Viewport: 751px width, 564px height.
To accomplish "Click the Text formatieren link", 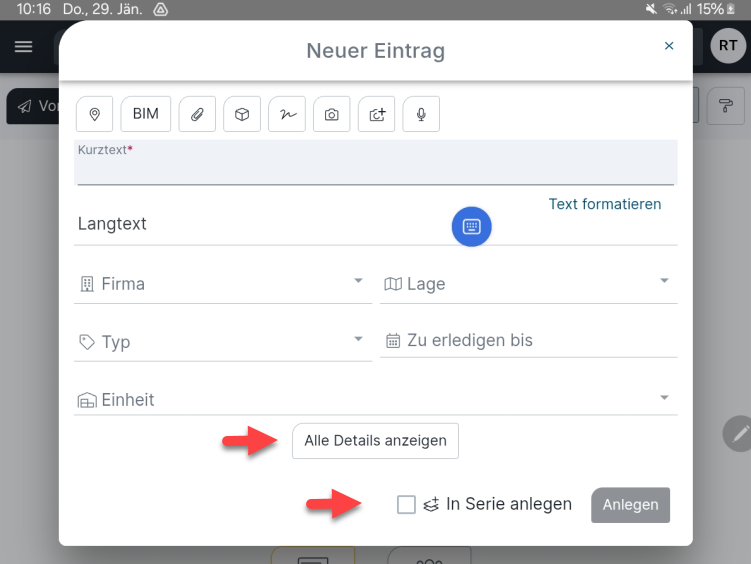I will coord(604,204).
